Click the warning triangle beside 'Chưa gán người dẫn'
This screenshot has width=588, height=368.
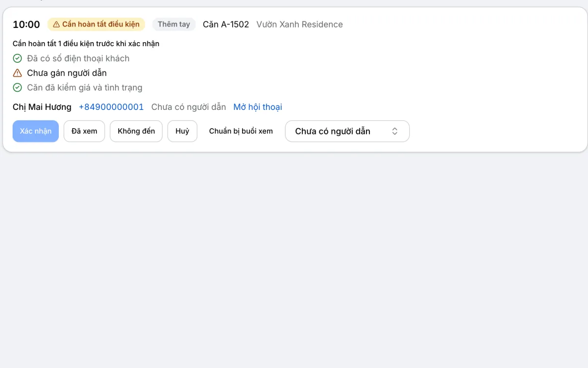(17, 73)
